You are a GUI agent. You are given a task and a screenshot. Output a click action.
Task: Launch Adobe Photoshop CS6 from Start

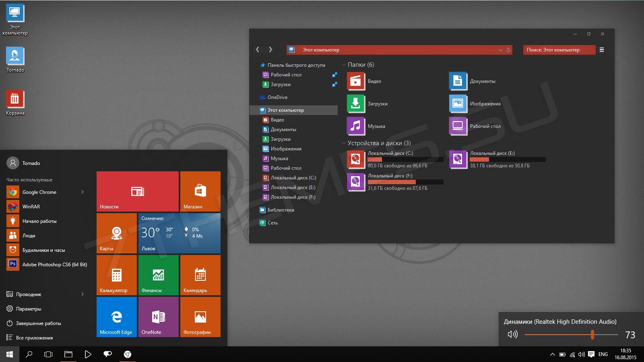pyautogui.click(x=46, y=265)
